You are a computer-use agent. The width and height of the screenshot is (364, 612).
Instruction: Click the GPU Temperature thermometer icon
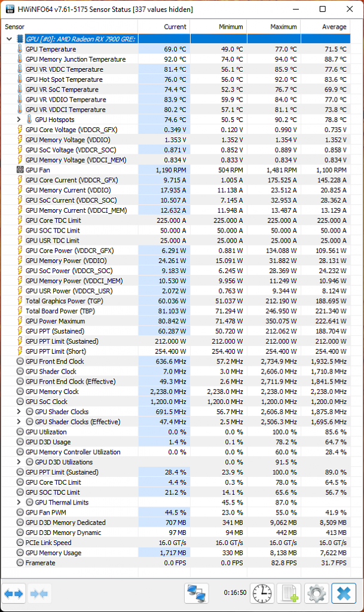[20, 49]
